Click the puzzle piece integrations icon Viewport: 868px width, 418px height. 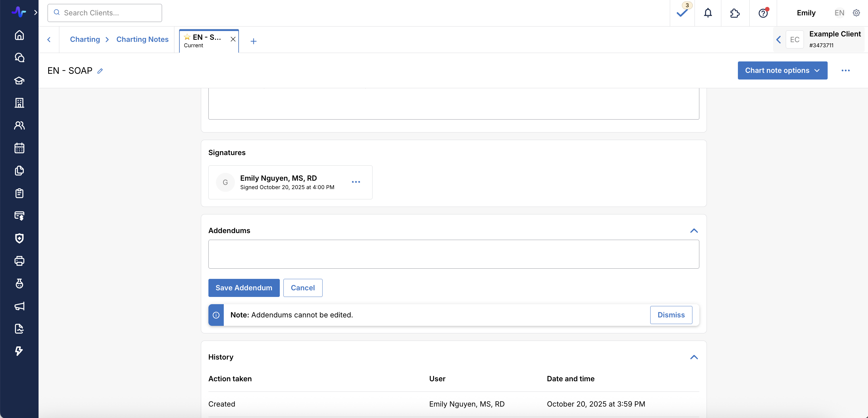(735, 13)
